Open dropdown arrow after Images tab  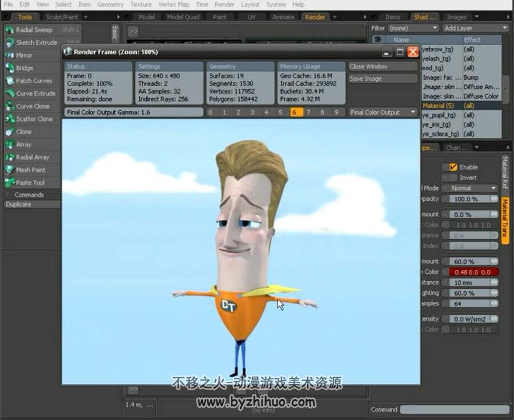pos(477,17)
